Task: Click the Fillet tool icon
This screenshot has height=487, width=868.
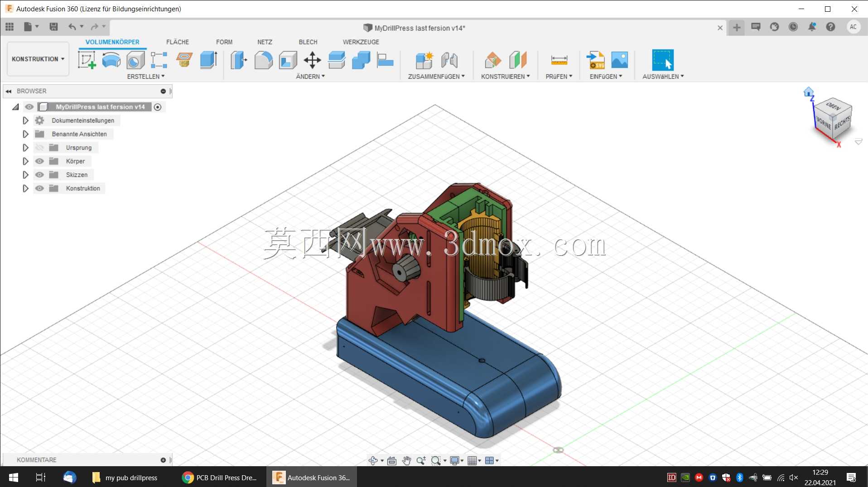Action: click(263, 60)
